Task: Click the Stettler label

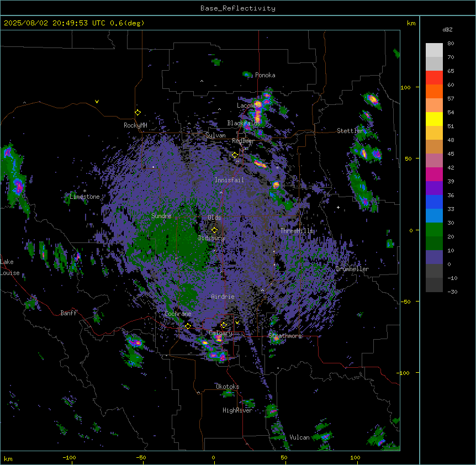Action: [350, 131]
